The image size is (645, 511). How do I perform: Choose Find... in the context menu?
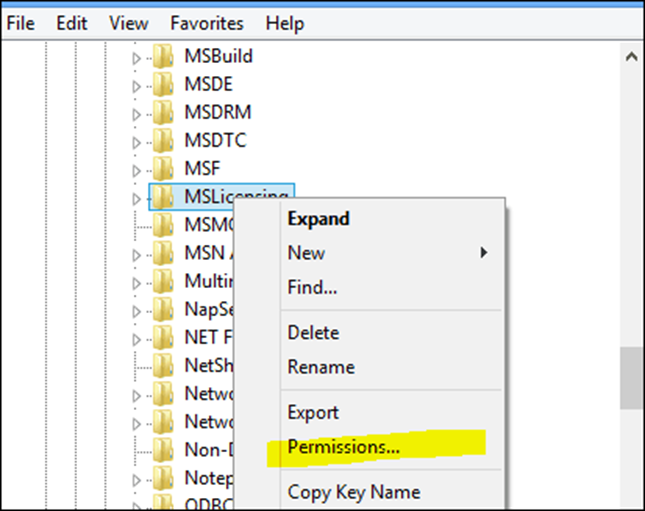pos(312,287)
